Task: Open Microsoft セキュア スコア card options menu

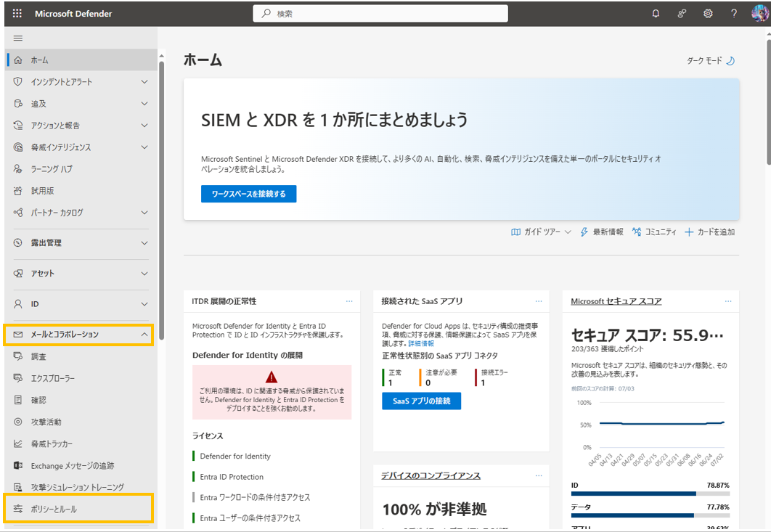Action: click(728, 301)
